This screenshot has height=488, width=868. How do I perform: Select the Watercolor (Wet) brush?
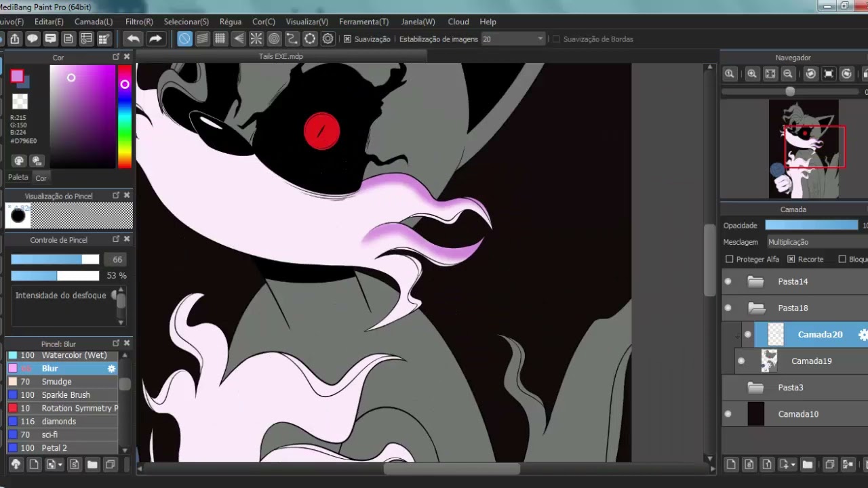tap(62, 355)
